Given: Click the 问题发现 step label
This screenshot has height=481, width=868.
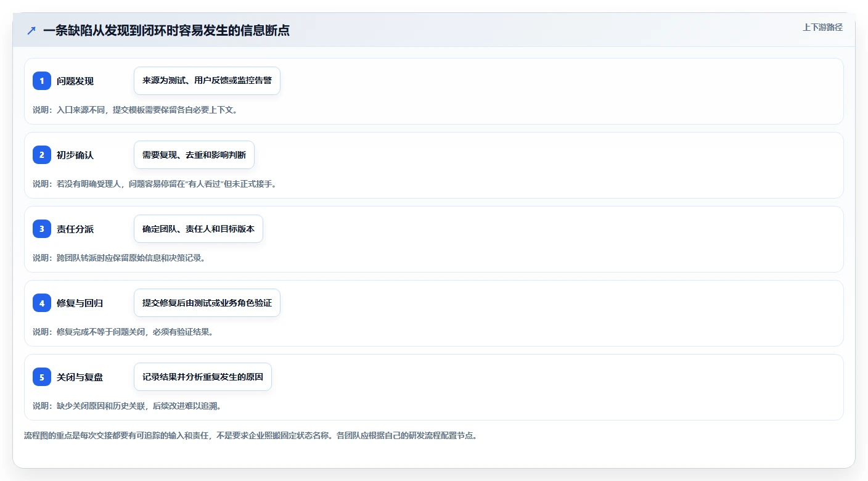Looking at the screenshot, I should 75,81.
